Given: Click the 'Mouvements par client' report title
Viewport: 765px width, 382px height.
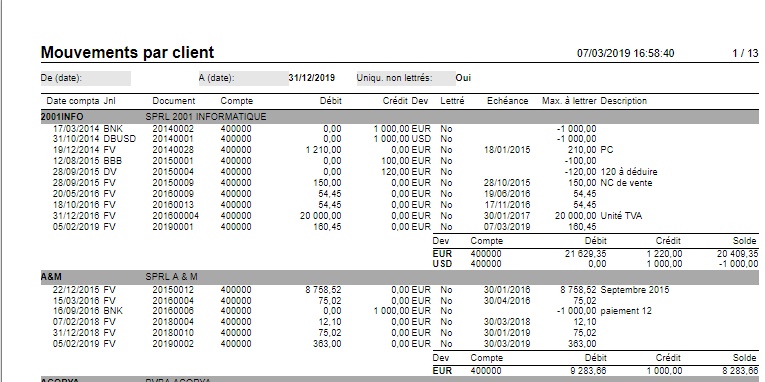Looking at the screenshot, I should [127, 52].
